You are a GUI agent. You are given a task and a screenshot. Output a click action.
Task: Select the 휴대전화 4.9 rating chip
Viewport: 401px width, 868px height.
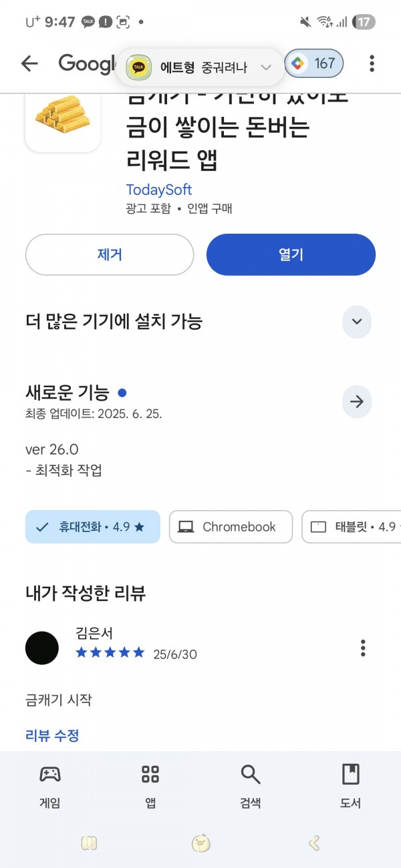(x=93, y=527)
